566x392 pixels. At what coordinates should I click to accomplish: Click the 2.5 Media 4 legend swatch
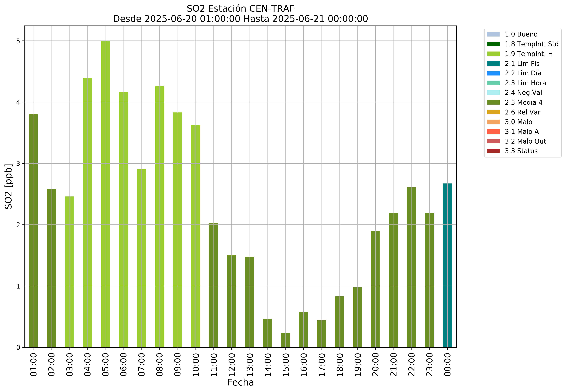pos(493,102)
